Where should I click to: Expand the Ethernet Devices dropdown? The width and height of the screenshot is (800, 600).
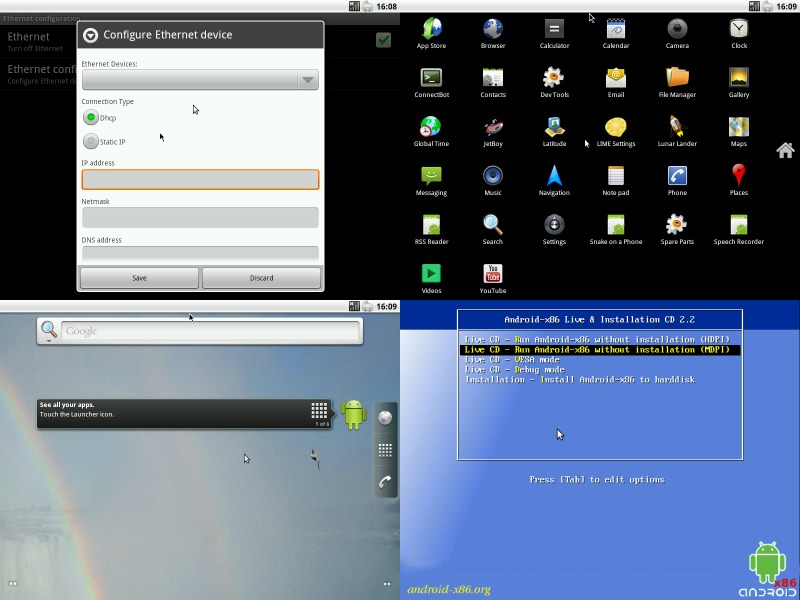pos(200,80)
